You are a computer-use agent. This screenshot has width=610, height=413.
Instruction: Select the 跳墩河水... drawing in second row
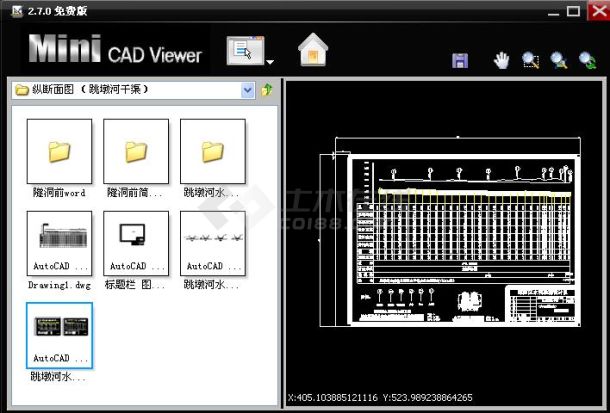(213, 243)
